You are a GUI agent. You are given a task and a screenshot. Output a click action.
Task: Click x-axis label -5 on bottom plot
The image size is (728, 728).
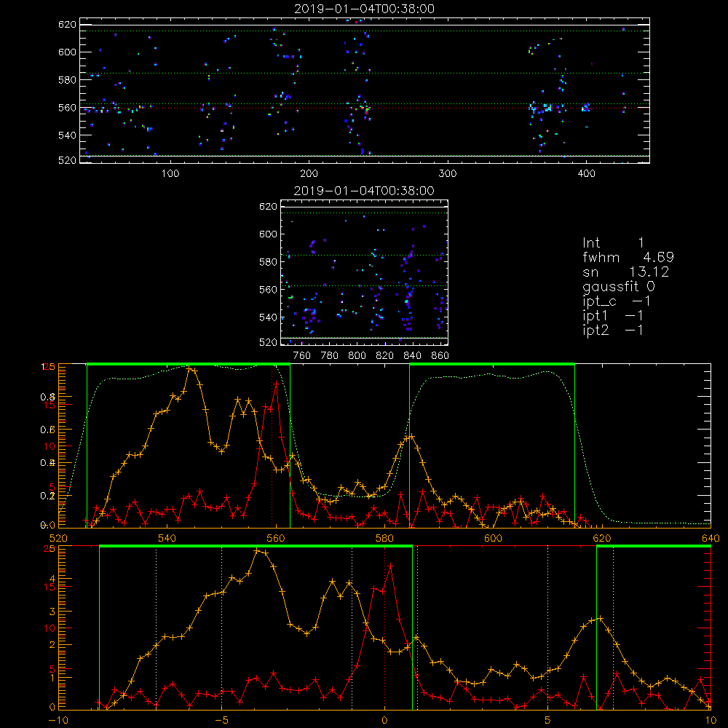tap(221, 720)
